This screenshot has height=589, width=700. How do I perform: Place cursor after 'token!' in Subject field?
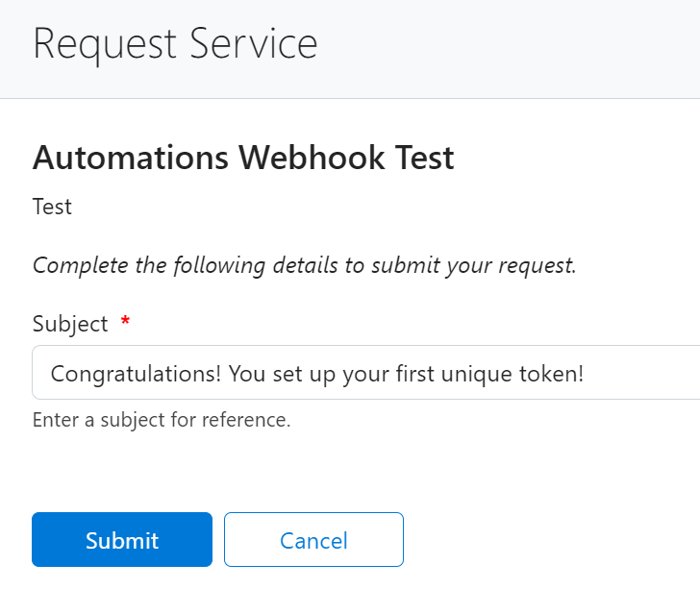click(x=586, y=374)
